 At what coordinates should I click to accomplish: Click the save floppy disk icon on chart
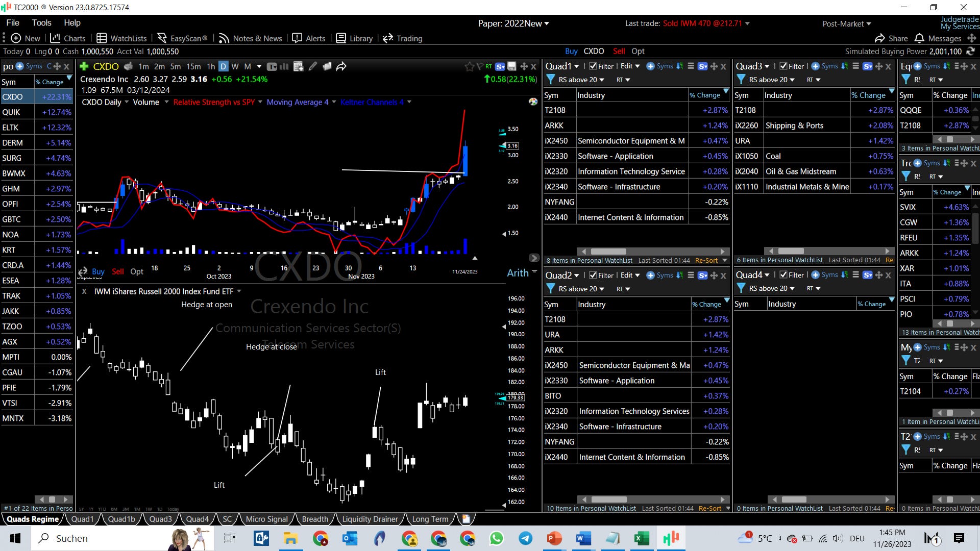coord(511,66)
